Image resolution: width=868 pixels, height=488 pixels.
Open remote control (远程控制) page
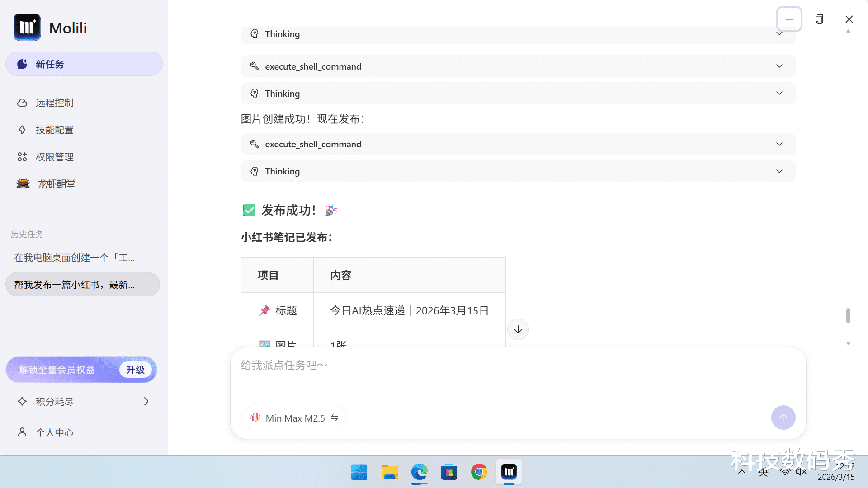[54, 103]
